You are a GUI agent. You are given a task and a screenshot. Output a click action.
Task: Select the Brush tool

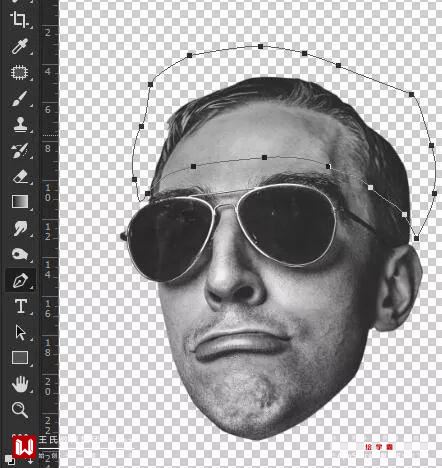[19, 98]
